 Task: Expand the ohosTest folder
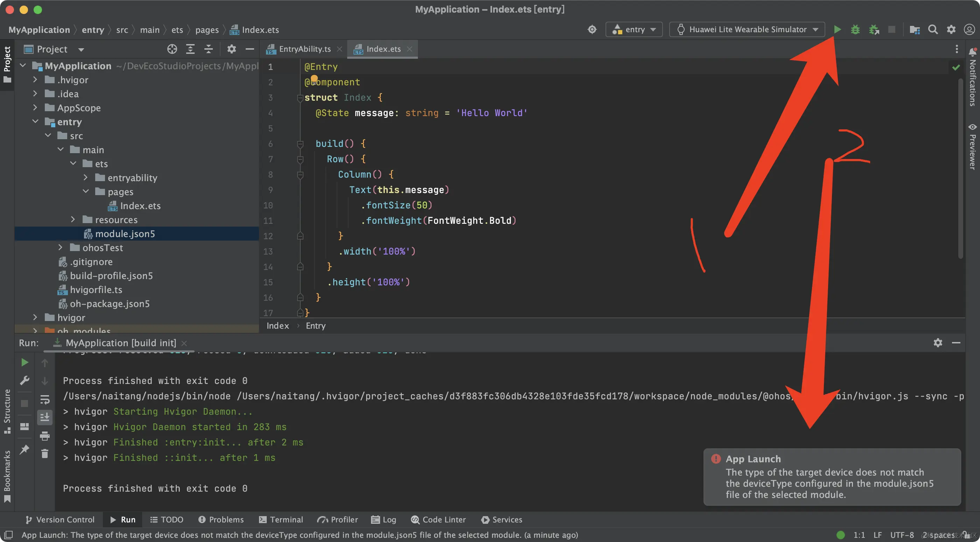coord(61,248)
